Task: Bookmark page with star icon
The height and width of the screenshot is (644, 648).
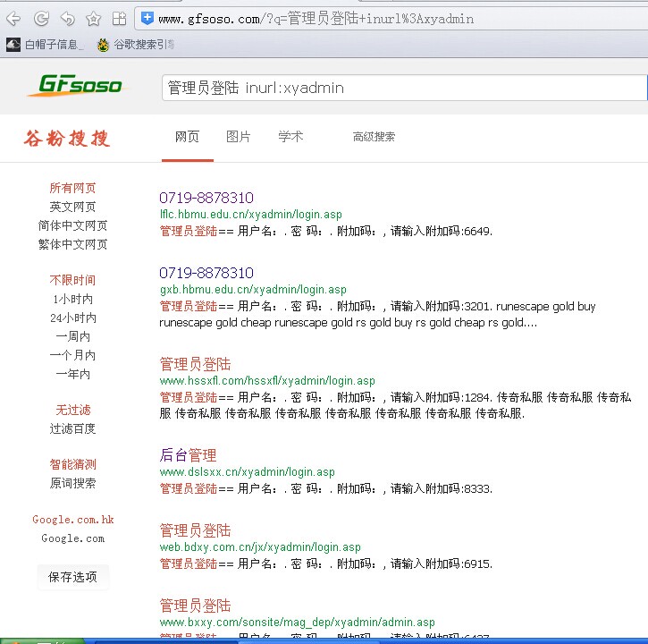Action: (x=93, y=19)
